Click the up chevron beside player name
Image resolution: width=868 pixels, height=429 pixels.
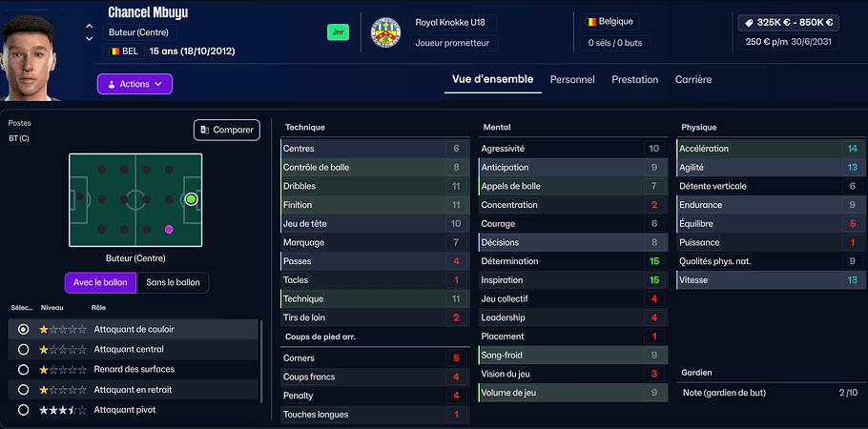(89, 26)
